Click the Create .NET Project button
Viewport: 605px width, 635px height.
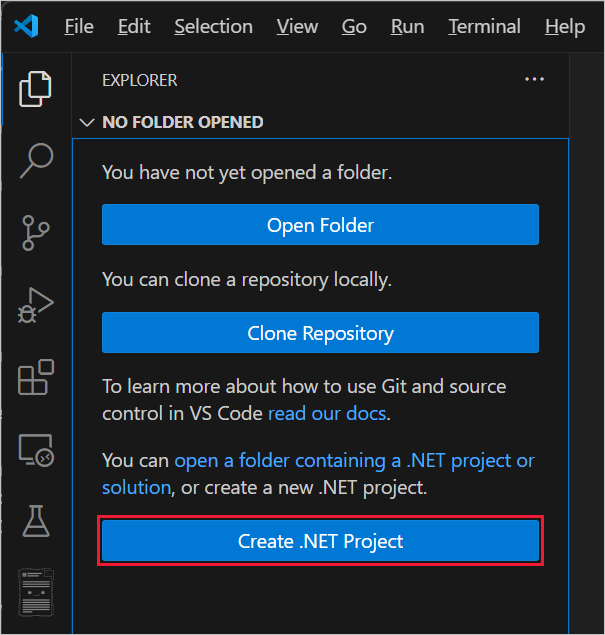coord(320,542)
